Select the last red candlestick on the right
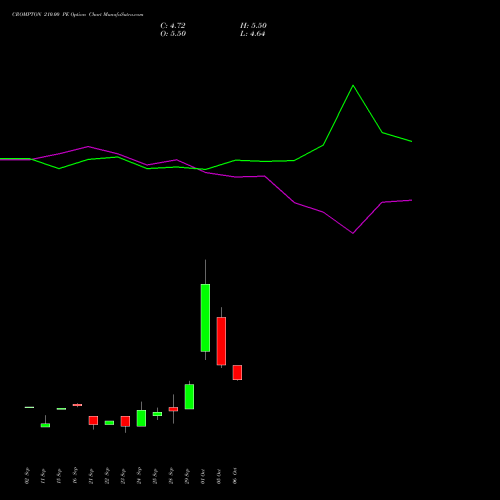 click(x=237, y=372)
